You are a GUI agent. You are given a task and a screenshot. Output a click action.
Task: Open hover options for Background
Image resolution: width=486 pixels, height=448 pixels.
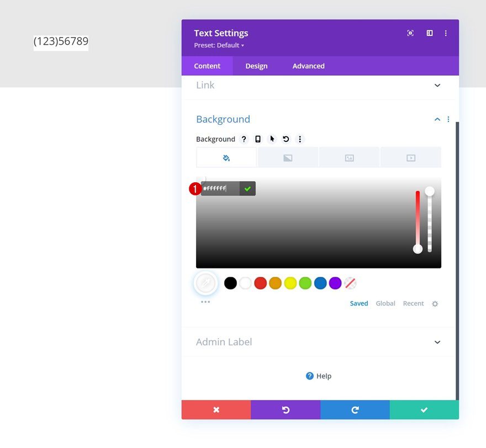[x=272, y=139]
